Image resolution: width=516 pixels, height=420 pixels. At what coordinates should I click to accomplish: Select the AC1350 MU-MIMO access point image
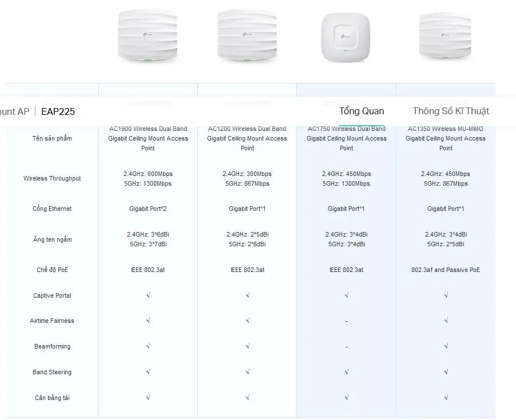click(x=445, y=35)
